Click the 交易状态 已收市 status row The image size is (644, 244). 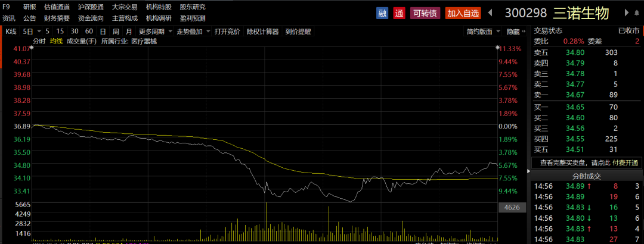(x=587, y=31)
